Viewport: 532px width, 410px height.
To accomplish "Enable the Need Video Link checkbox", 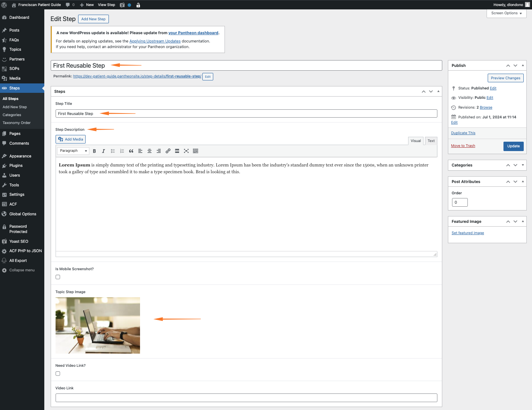I will [58, 374].
